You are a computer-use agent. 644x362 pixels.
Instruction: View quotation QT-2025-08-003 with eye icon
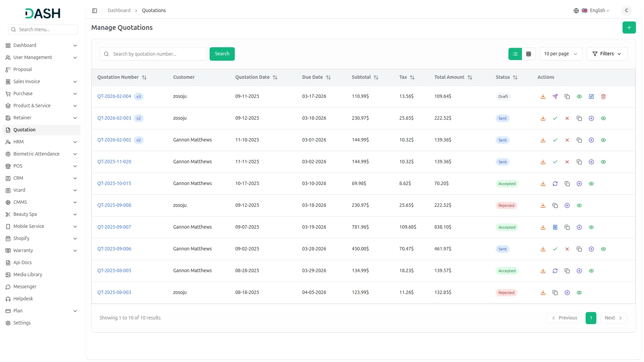coord(579,293)
